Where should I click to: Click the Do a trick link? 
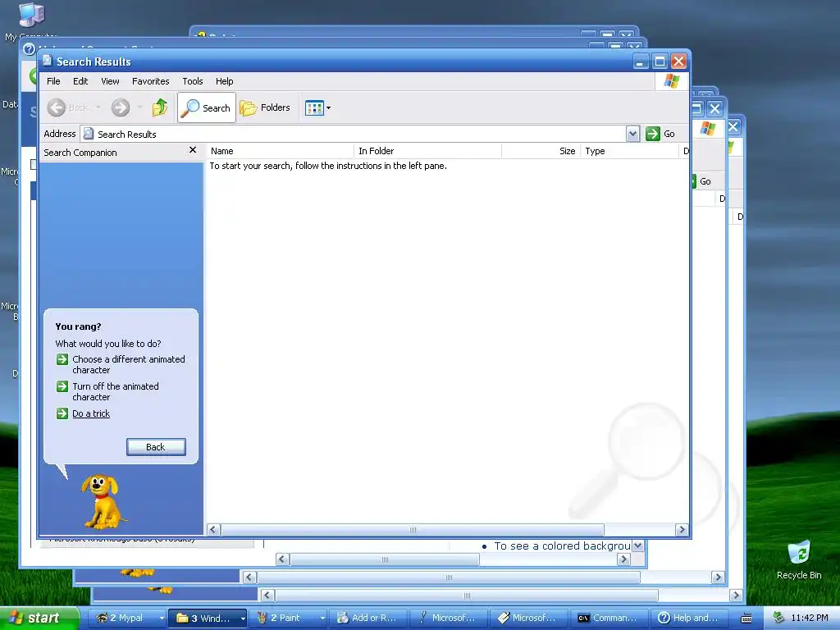tap(91, 413)
